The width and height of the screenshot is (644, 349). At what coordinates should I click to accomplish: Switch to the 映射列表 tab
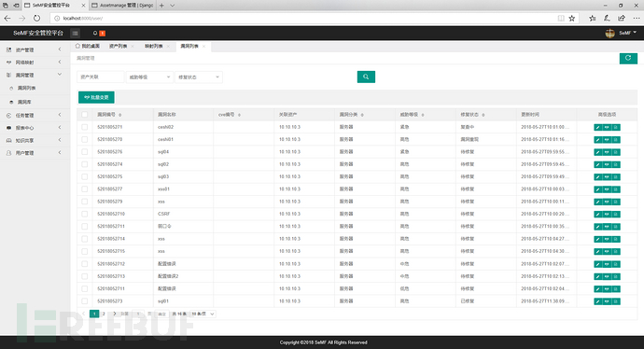coord(154,47)
